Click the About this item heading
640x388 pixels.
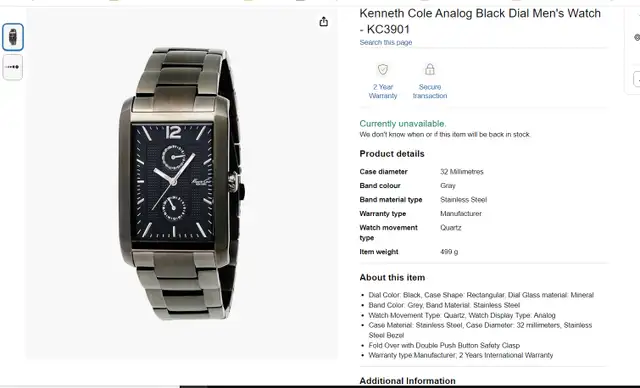(x=392, y=277)
